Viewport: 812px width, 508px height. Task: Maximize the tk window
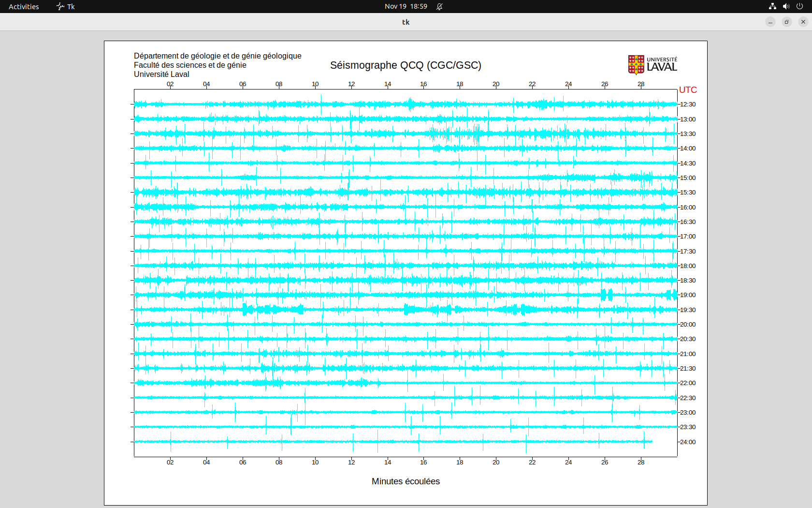coord(787,22)
